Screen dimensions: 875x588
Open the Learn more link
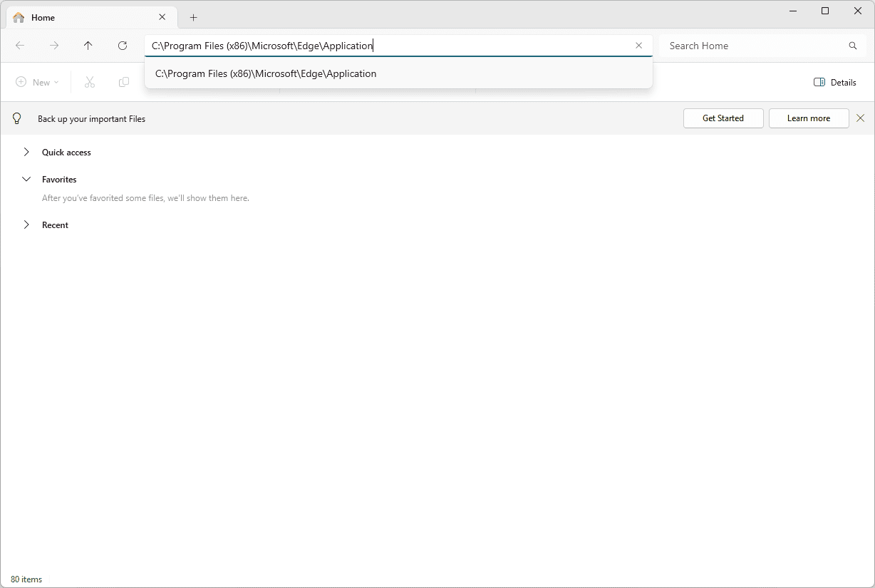pyautogui.click(x=808, y=118)
